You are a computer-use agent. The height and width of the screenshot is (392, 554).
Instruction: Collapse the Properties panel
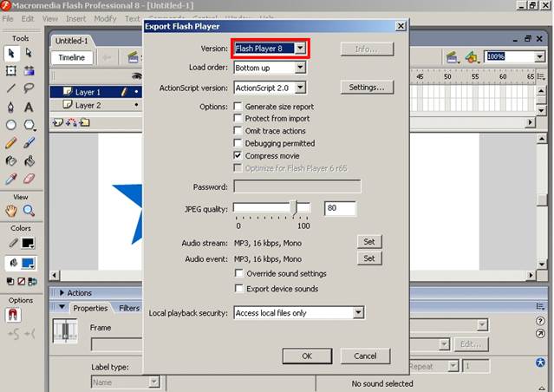tap(62, 307)
